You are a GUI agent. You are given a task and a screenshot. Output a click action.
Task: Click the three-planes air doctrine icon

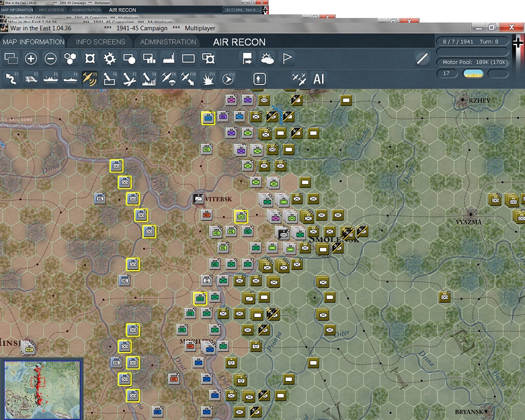pyautogui.click(x=299, y=79)
